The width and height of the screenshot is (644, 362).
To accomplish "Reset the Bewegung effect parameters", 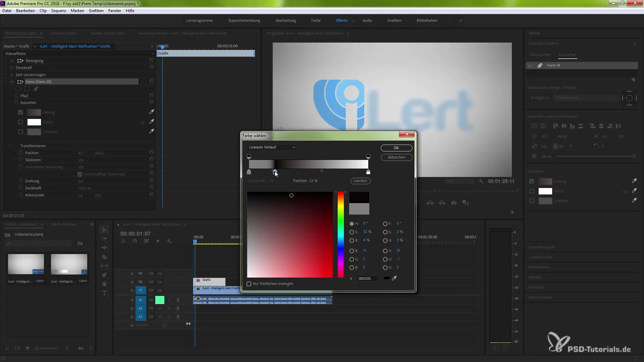I will (x=152, y=60).
